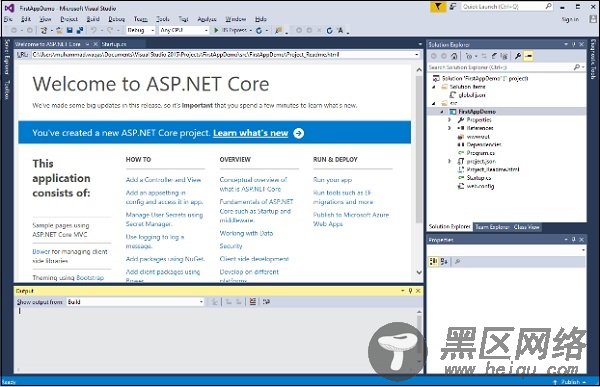Collapse the Solution Items folder

click(434, 87)
